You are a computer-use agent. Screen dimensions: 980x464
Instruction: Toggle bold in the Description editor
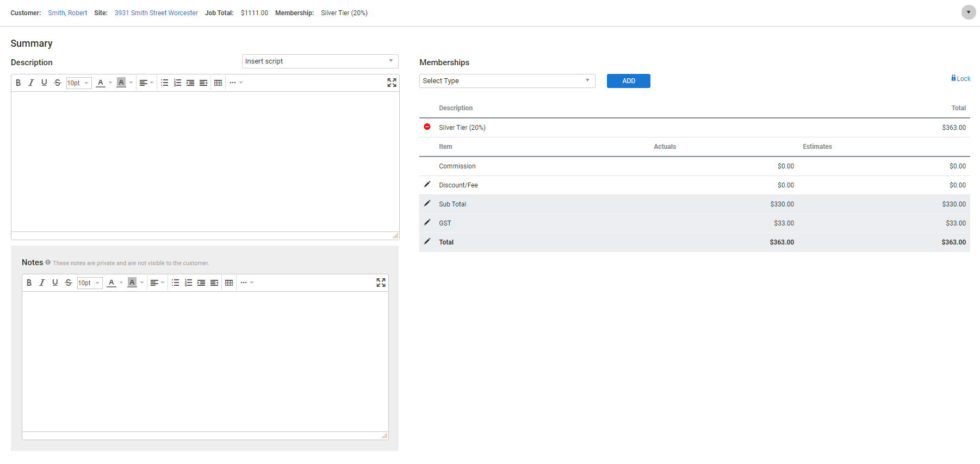click(18, 83)
